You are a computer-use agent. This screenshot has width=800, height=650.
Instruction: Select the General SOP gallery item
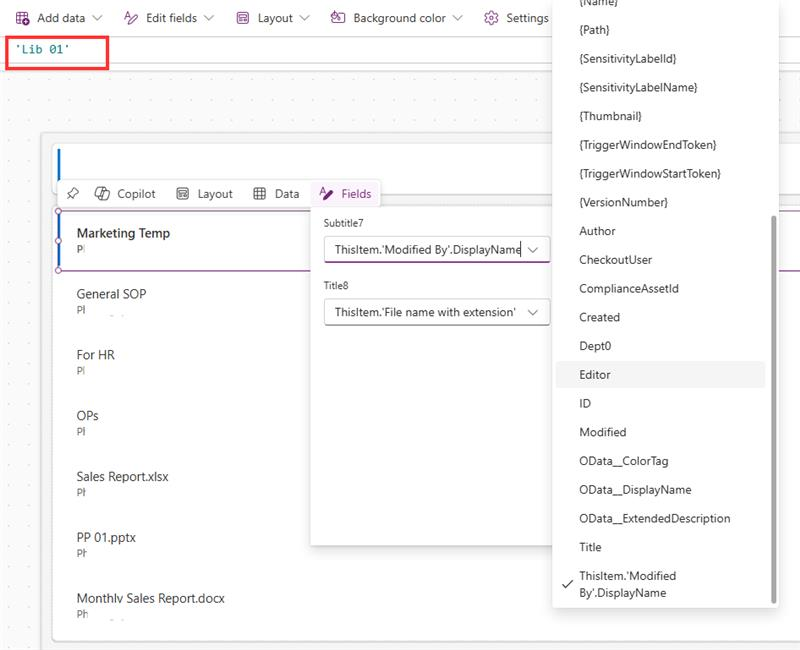click(x=111, y=294)
